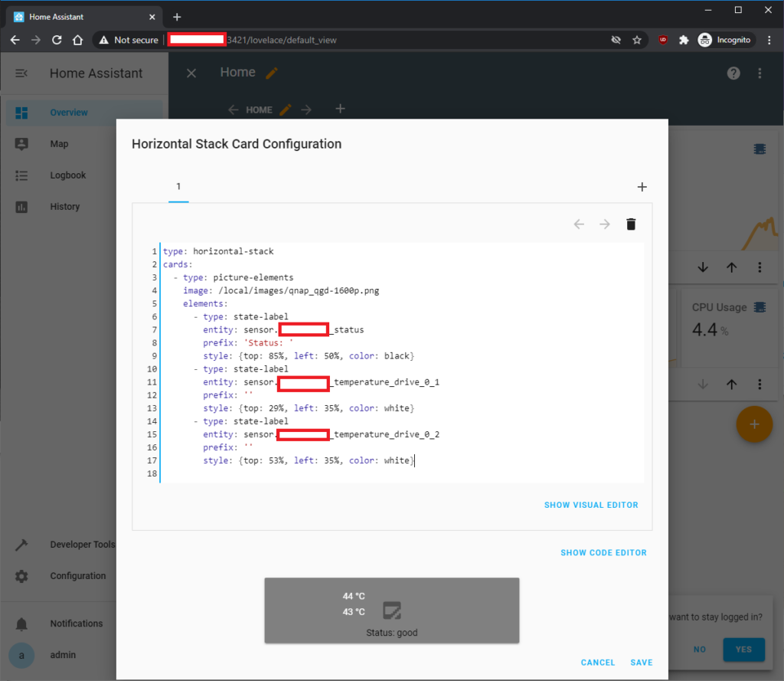Bookmark this page with the star icon
Viewport: 784px width, 681px height.
point(636,40)
